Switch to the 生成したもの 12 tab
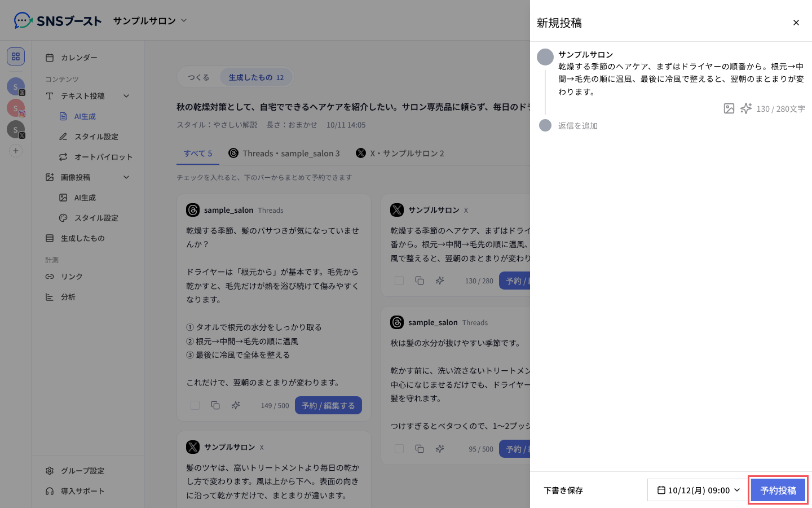Screen dimensions: 812x508 click(x=256, y=77)
